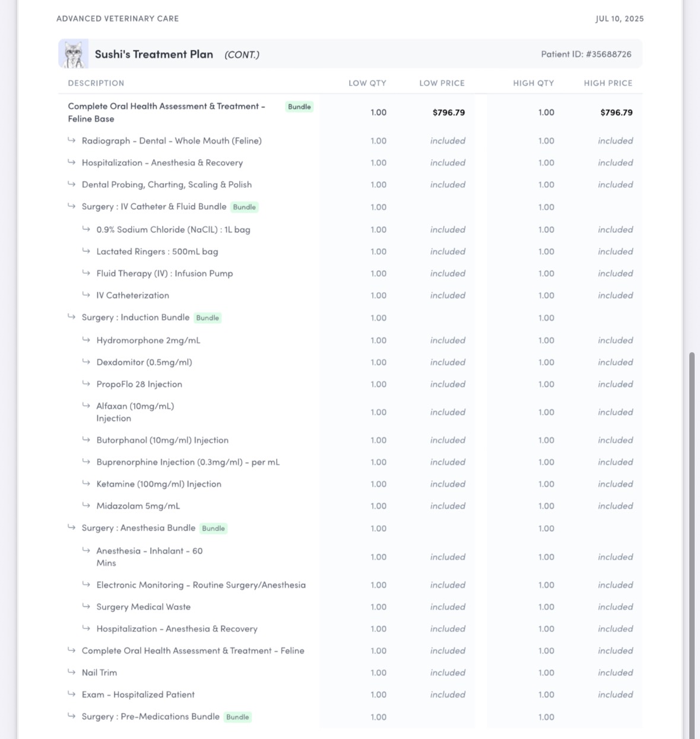The image size is (700, 739).
Task: Click the sub-item arrow before Nail Trim
Action: coord(71,672)
